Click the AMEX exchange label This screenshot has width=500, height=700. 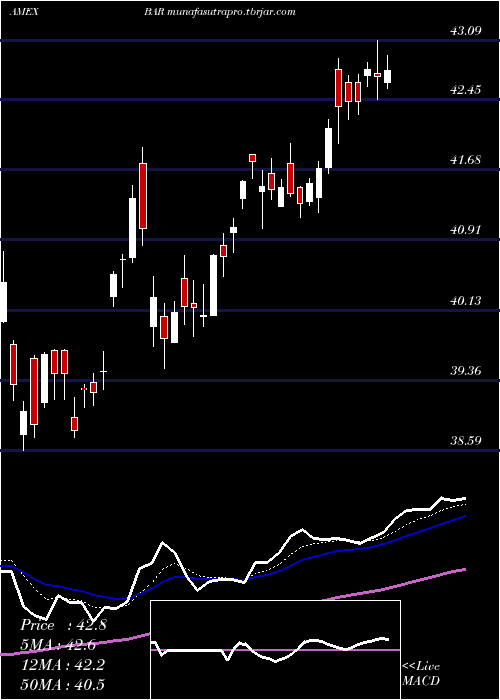pyautogui.click(x=24, y=12)
